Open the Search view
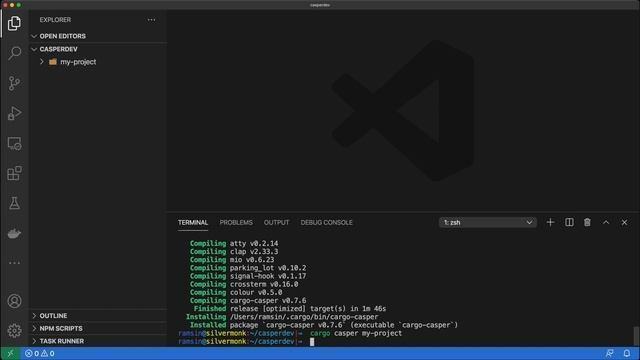This screenshot has height=360, width=640. pyautogui.click(x=14, y=53)
